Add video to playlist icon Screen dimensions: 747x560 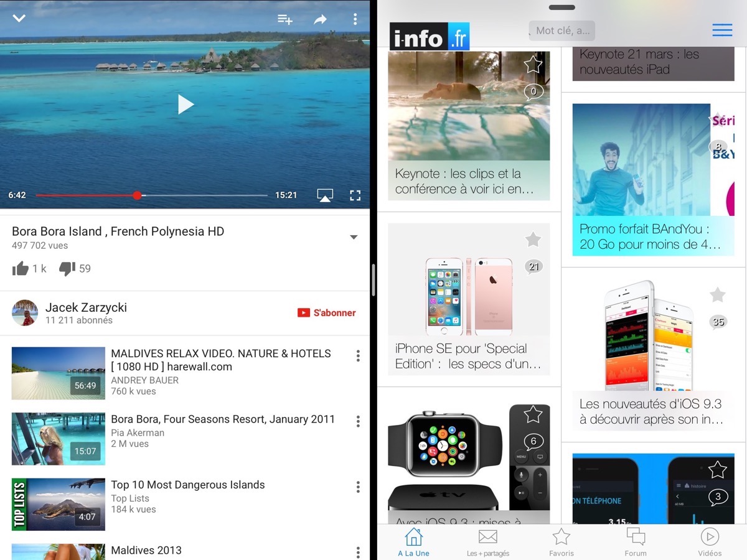(x=285, y=19)
